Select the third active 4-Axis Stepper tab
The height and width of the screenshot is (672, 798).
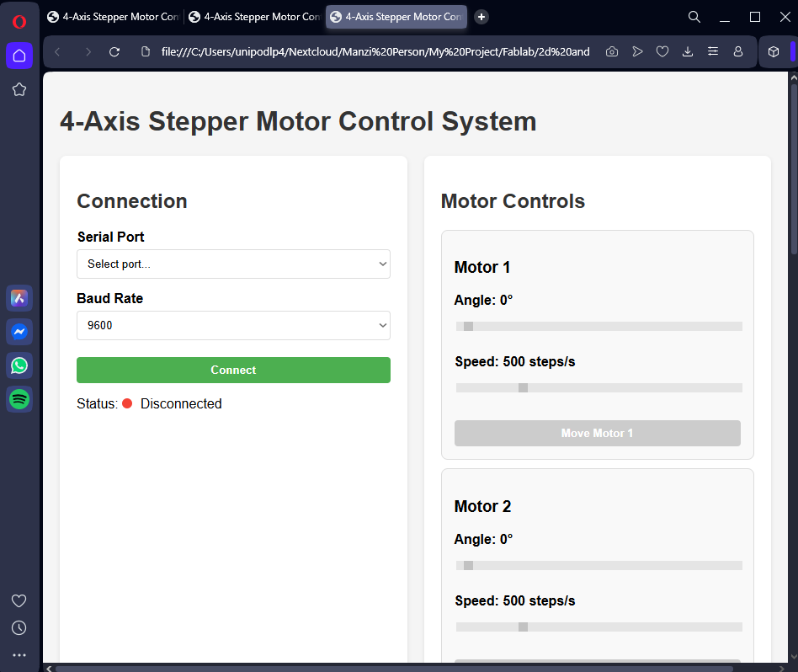pyautogui.click(x=396, y=17)
